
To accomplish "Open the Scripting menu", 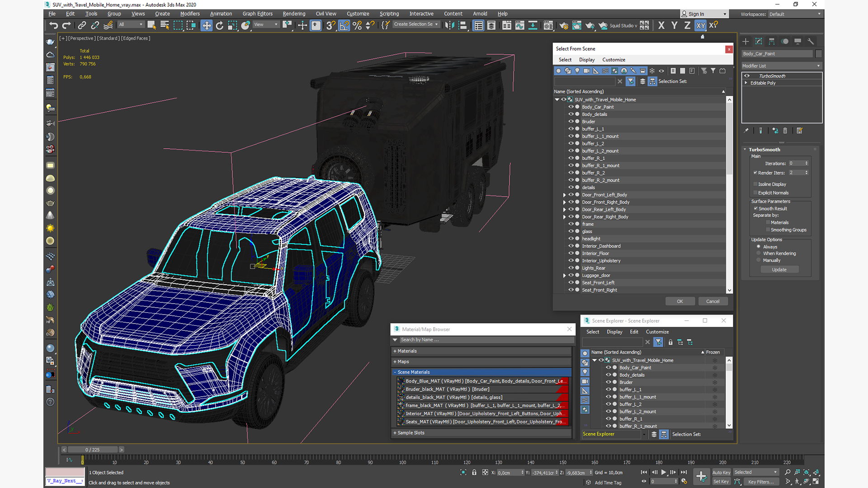I will (x=389, y=14).
